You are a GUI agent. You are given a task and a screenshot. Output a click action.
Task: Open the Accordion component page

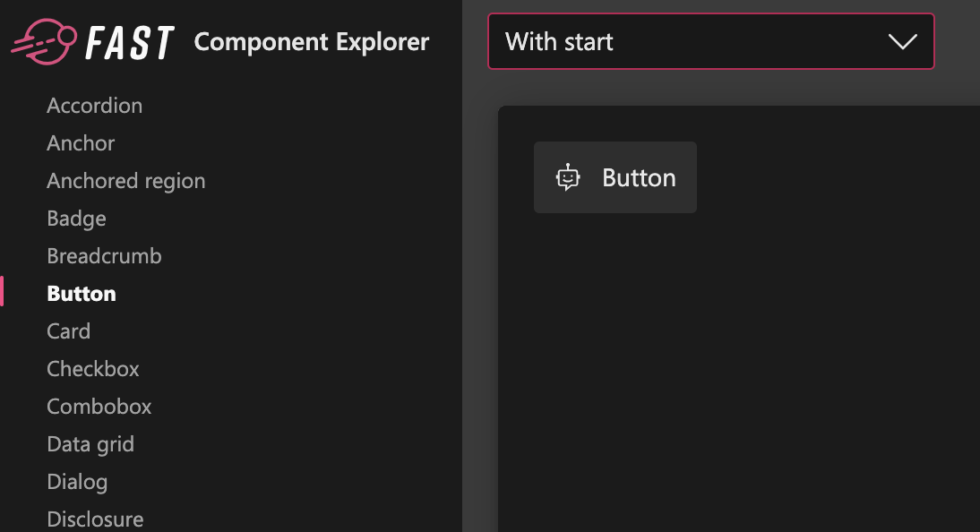pos(94,106)
